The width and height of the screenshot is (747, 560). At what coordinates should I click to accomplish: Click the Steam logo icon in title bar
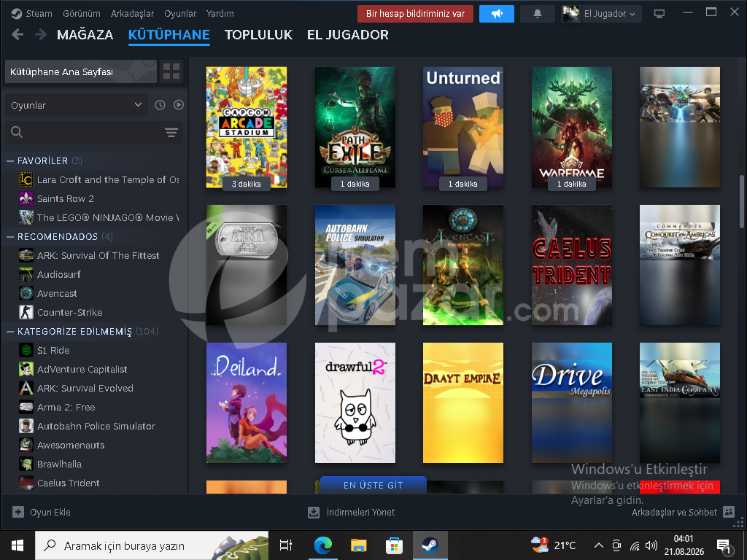[x=17, y=14]
